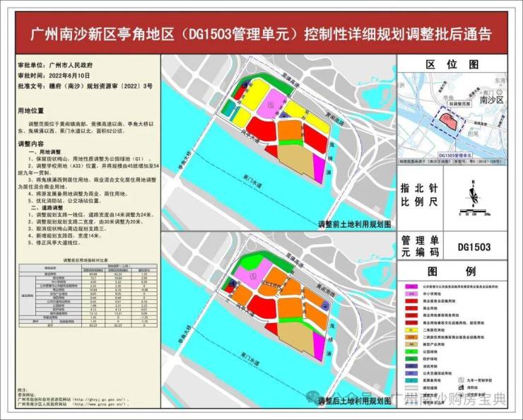Click the nine-year school icon in legend

462,380
